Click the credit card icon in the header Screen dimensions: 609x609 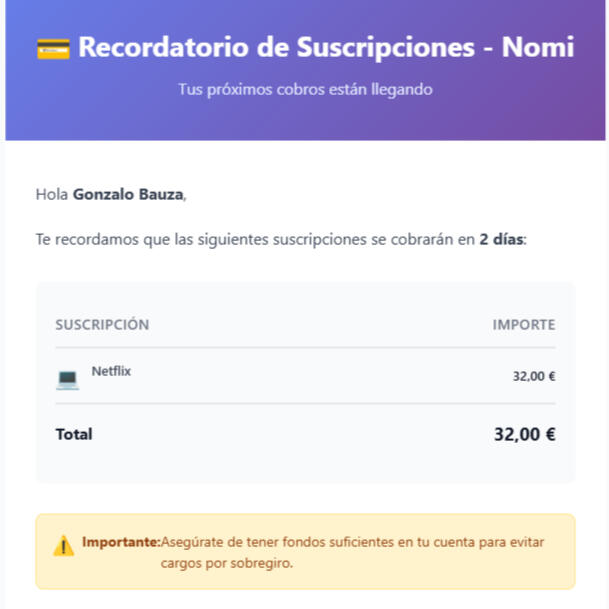coord(53,49)
